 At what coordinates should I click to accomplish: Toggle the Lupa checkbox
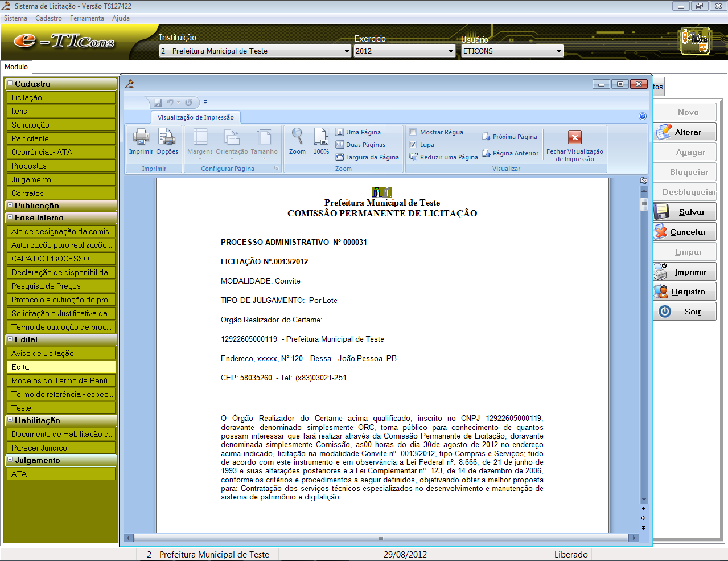coord(414,145)
